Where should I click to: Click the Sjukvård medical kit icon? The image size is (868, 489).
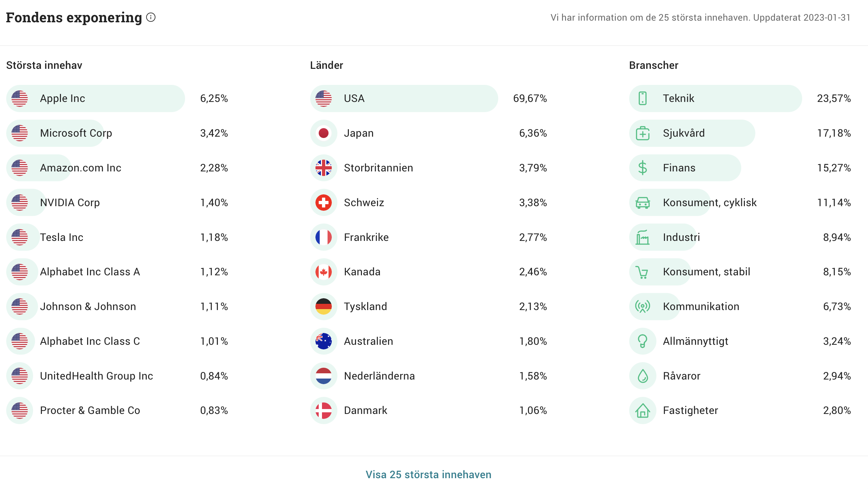643,133
